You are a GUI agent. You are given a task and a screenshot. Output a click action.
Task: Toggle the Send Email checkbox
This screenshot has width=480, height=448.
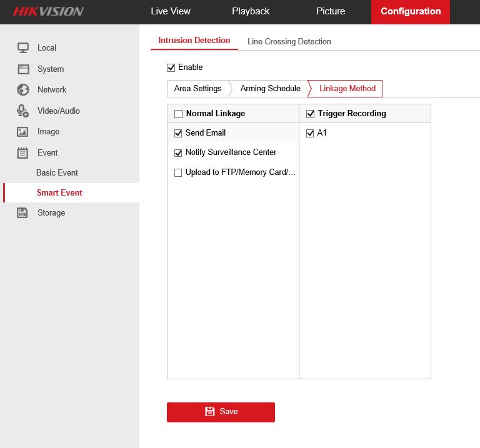(178, 133)
